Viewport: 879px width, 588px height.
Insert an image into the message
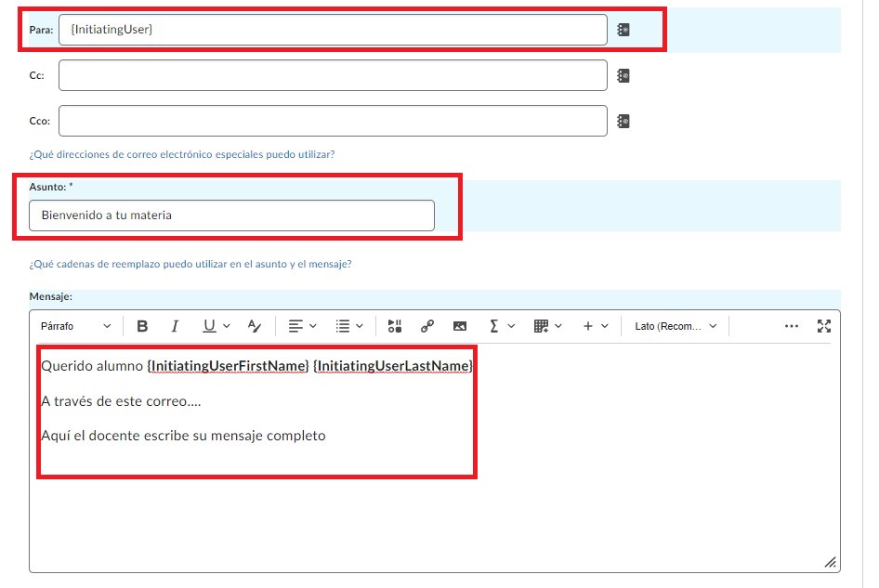pos(459,326)
